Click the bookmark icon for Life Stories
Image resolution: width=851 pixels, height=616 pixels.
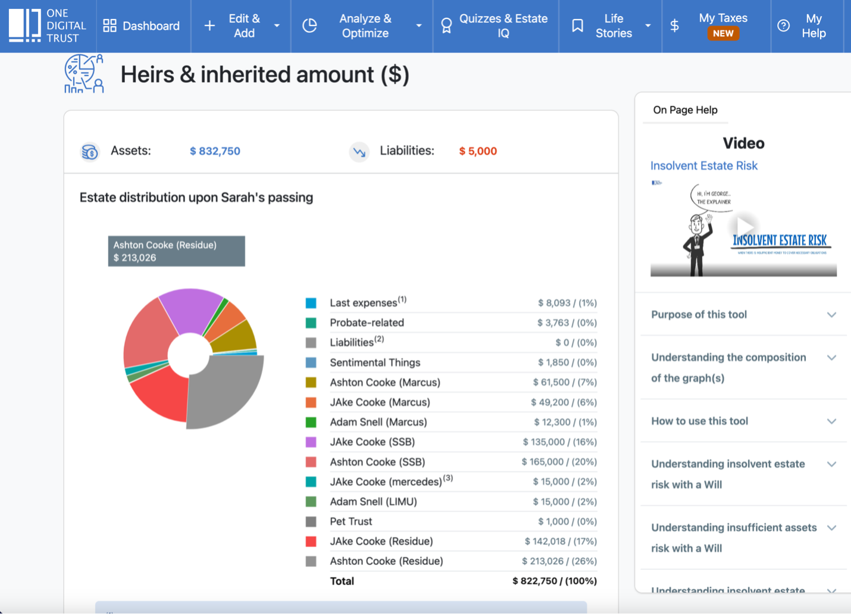click(x=577, y=26)
